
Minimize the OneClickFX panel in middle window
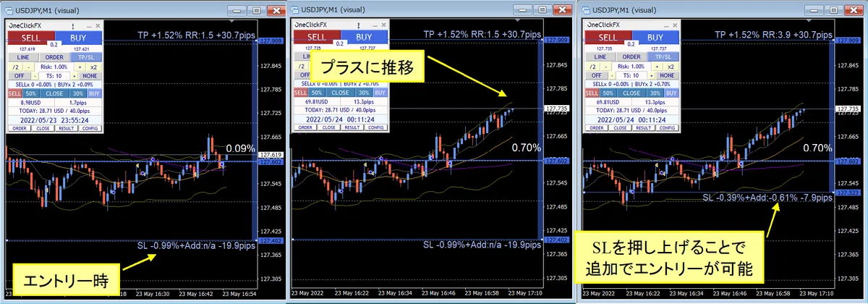pyautogui.click(x=374, y=26)
